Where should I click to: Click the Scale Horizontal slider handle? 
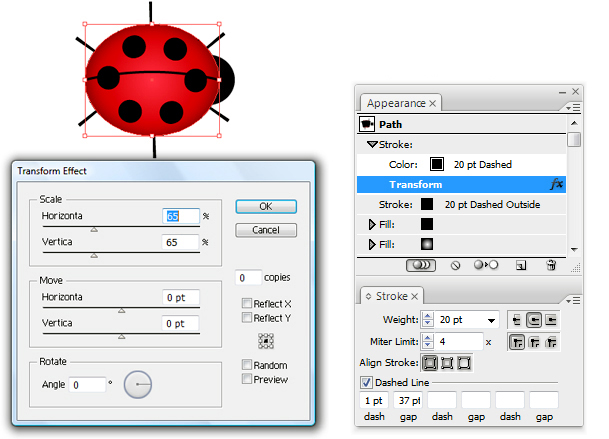pos(94,230)
